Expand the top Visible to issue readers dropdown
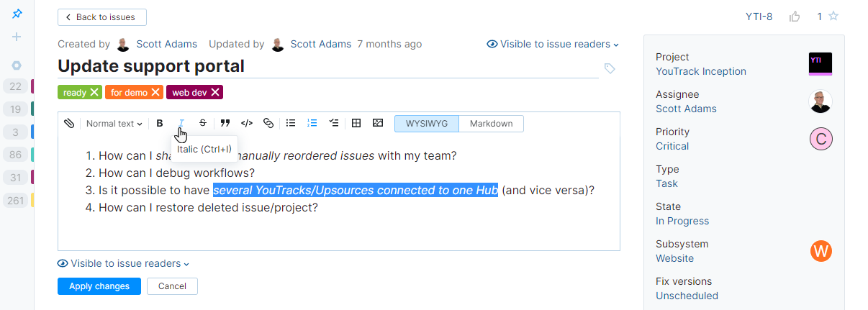Screen dimensions: 868x310 tap(553, 45)
